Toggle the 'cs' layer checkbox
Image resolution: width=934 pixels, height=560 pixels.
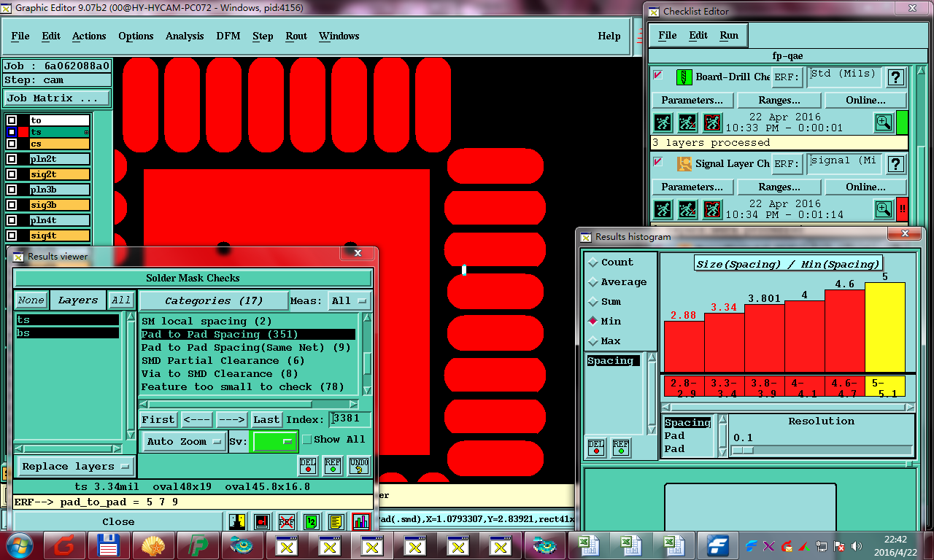[12, 144]
